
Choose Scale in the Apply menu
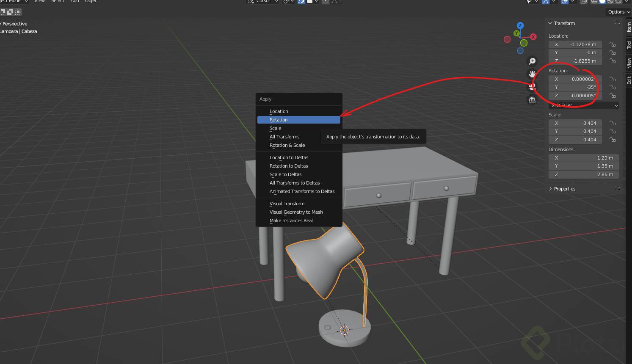pyautogui.click(x=299, y=128)
